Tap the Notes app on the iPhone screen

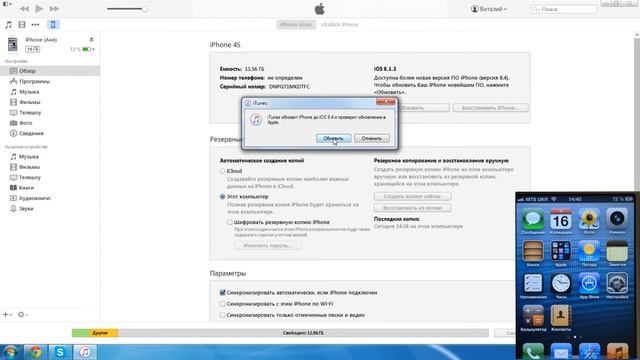[x=617, y=251]
